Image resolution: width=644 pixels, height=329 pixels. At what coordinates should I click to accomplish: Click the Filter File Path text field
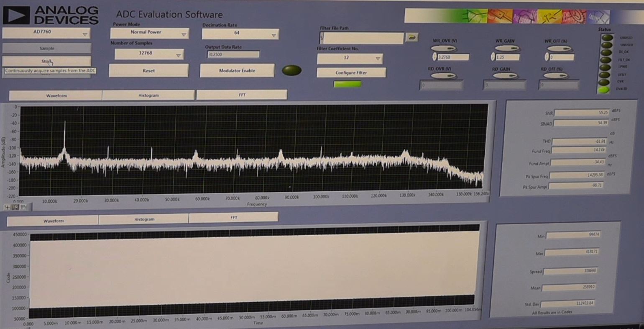click(363, 39)
